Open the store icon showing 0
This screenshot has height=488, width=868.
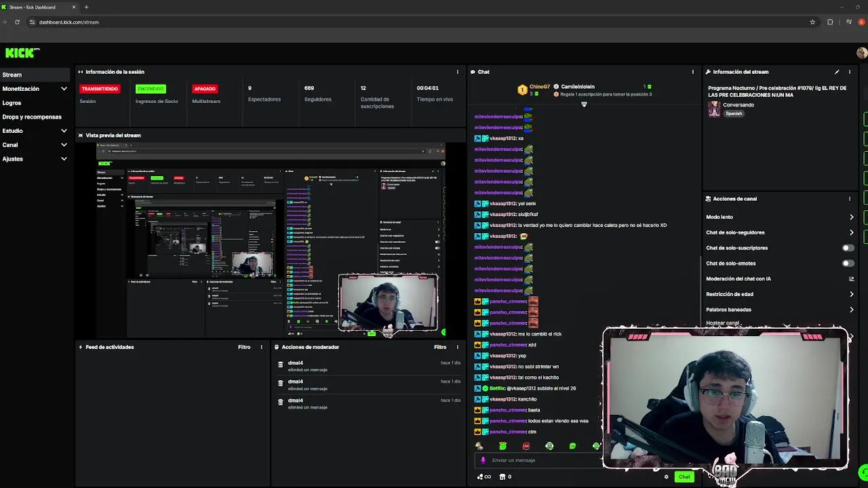(505, 476)
